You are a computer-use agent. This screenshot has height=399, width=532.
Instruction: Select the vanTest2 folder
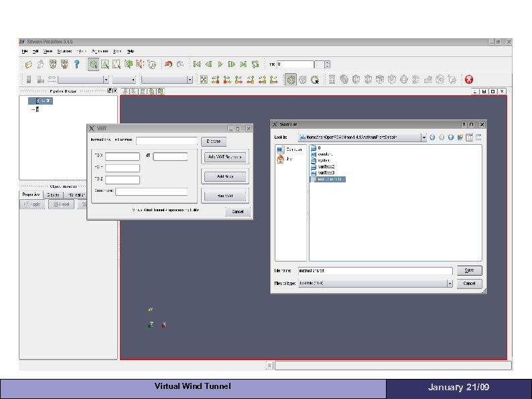(323, 167)
